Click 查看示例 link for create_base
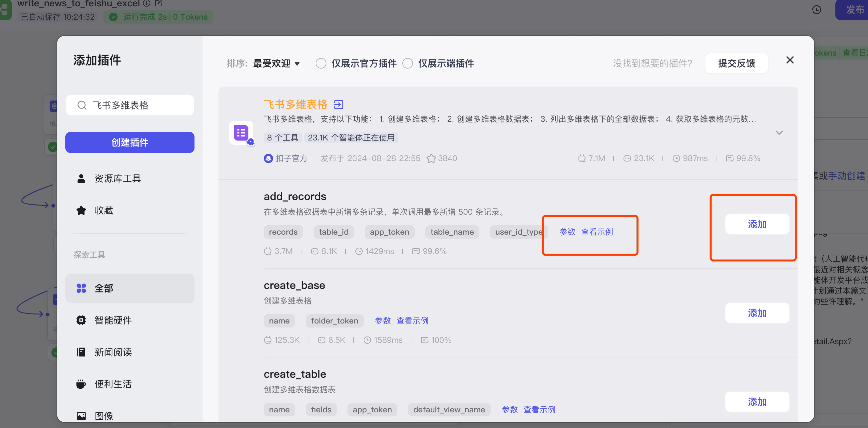This screenshot has height=428, width=868. click(412, 321)
